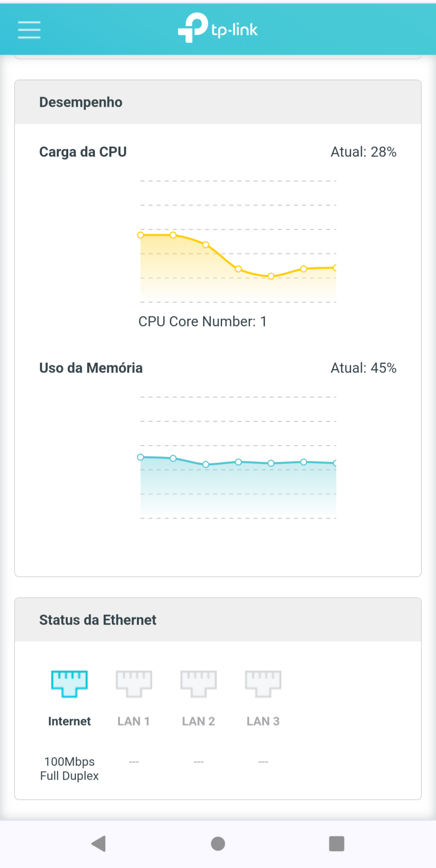Select the LAN 3 port icon
This screenshot has height=868, width=436.
coord(263,684)
